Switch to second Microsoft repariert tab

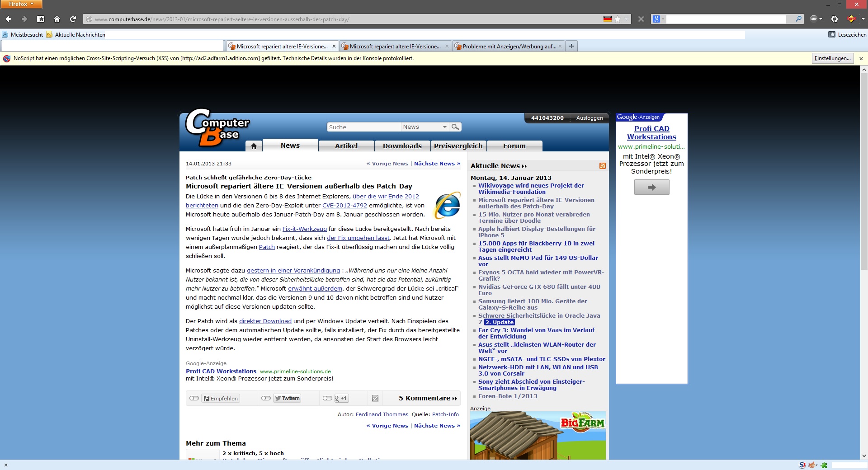(x=395, y=46)
